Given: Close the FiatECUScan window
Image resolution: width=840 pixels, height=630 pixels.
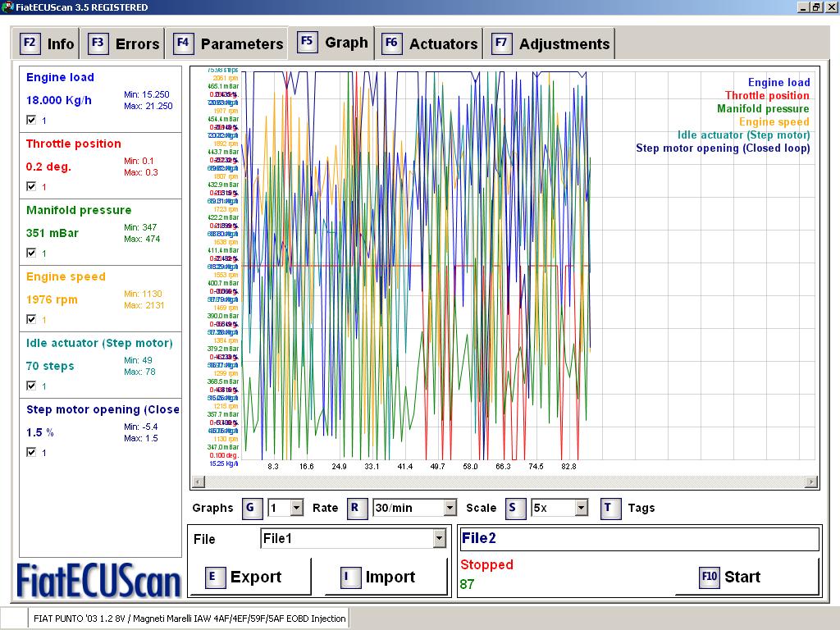Looking at the screenshot, I should 830,7.
